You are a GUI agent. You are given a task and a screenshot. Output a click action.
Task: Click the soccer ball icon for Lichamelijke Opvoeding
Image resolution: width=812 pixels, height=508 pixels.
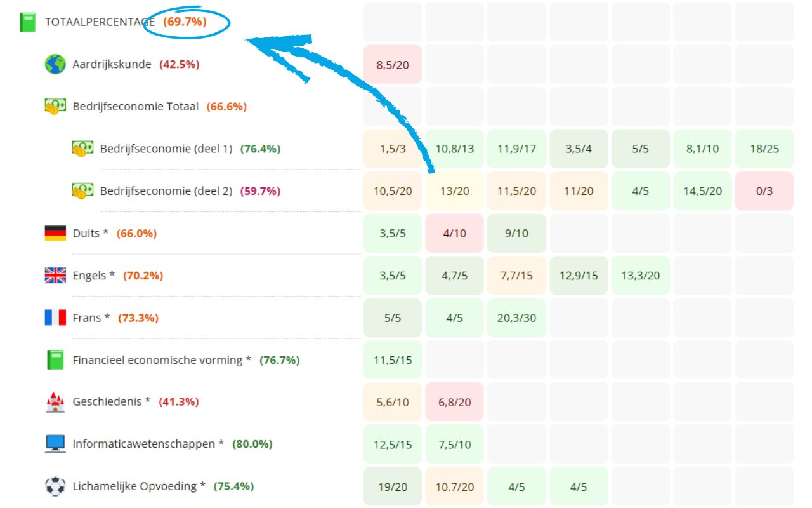tap(55, 486)
